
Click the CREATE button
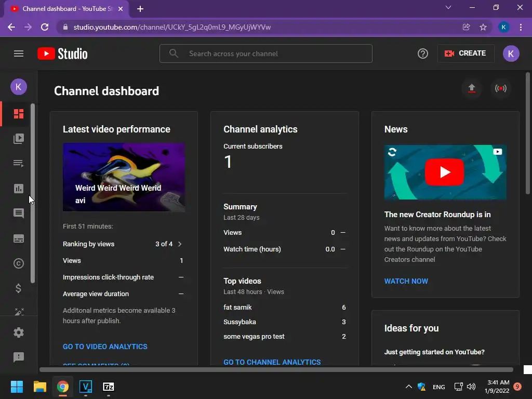pyautogui.click(x=465, y=54)
